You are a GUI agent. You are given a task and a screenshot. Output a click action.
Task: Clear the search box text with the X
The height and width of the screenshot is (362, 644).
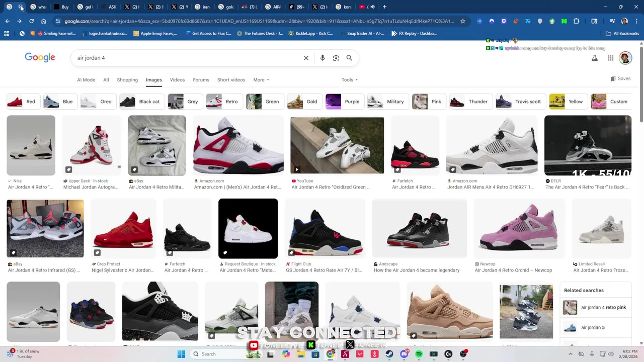tap(306, 58)
